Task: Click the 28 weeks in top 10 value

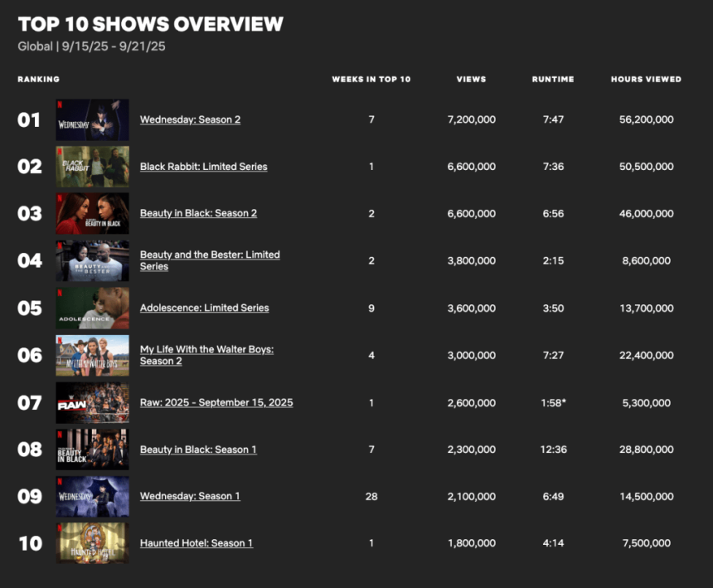Action: (x=371, y=496)
